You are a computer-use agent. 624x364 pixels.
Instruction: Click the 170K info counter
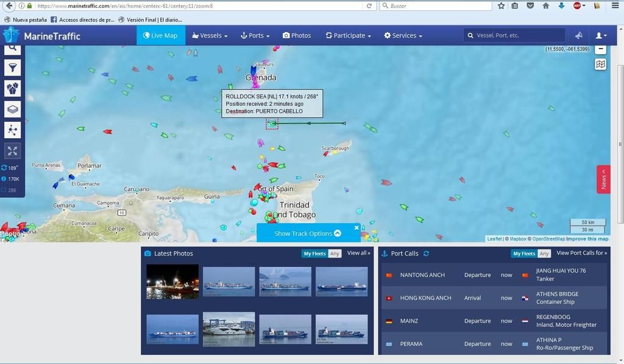coord(10,179)
